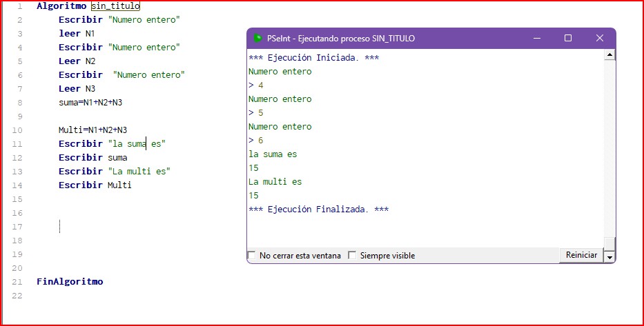Viewport: 644px width, 326px height.
Task: Click the FinAlgoritmo keyword
Action: [70, 282]
